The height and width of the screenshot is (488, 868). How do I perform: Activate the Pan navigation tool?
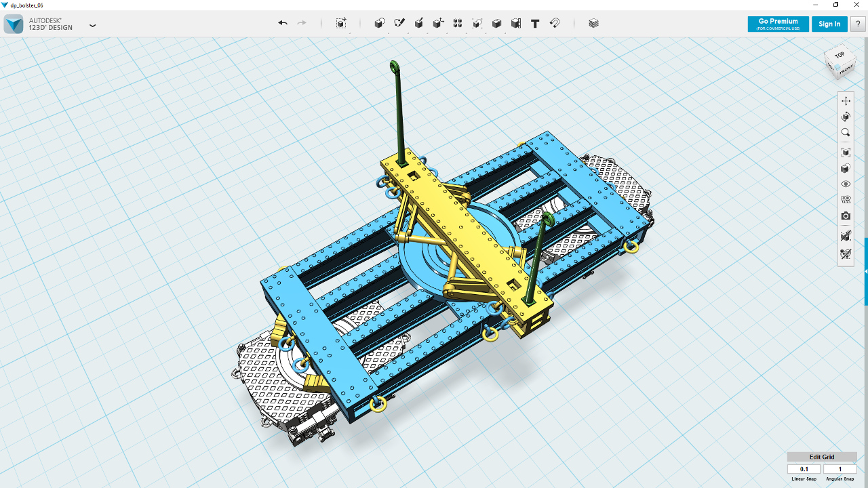pos(846,101)
